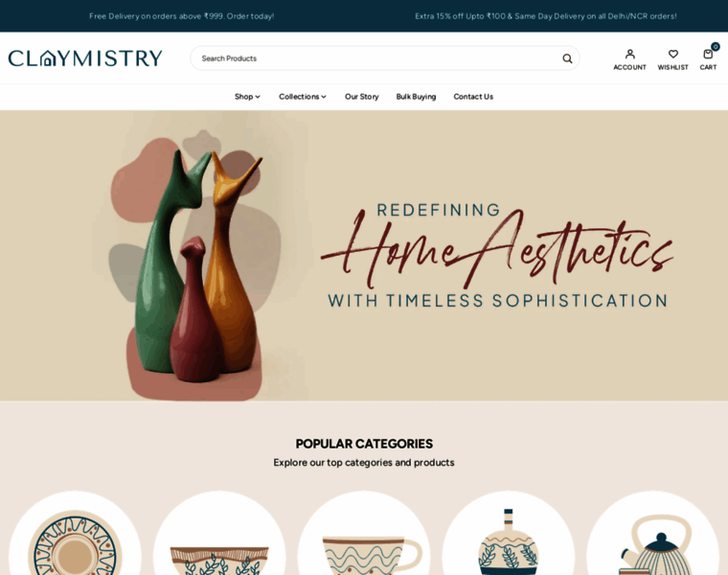The height and width of the screenshot is (575, 728).
Task: Select the striped teapot category thumbnail
Action: click(652, 533)
